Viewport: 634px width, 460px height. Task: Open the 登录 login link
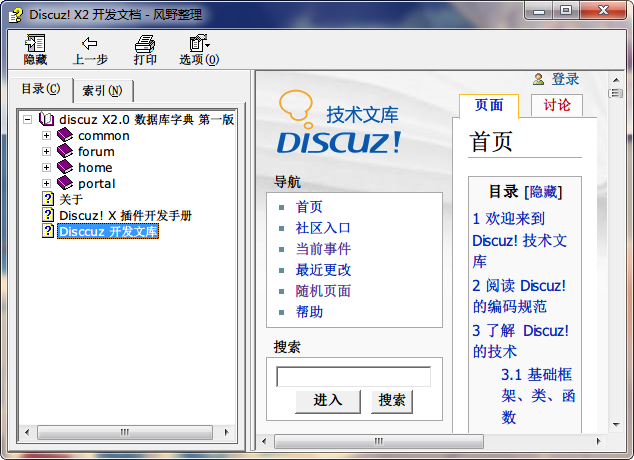click(x=565, y=79)
